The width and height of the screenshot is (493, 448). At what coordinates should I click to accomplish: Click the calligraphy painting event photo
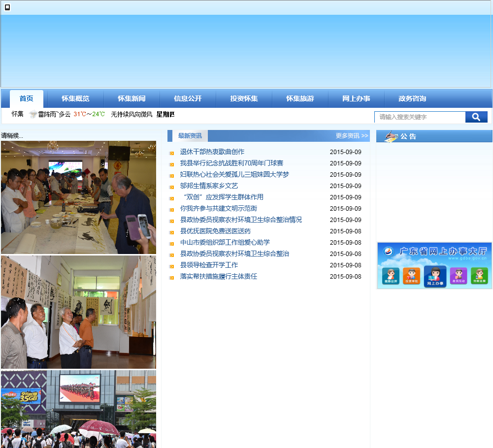pyautogui.click(x=79, y=197)
